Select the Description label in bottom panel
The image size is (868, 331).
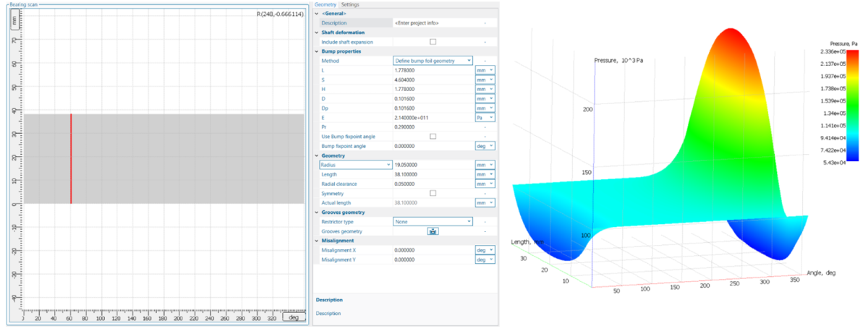tap(329, 299)
